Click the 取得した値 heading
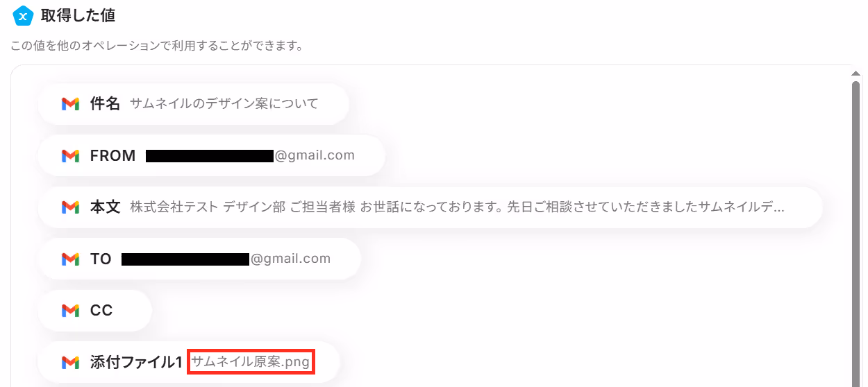Viewport: 868px width, 387px height. coord(78,15)
